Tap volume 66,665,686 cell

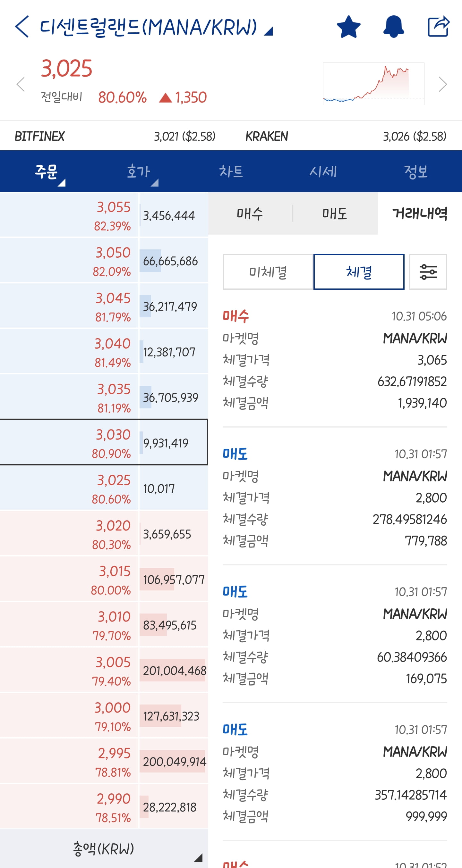click(174, 261)
